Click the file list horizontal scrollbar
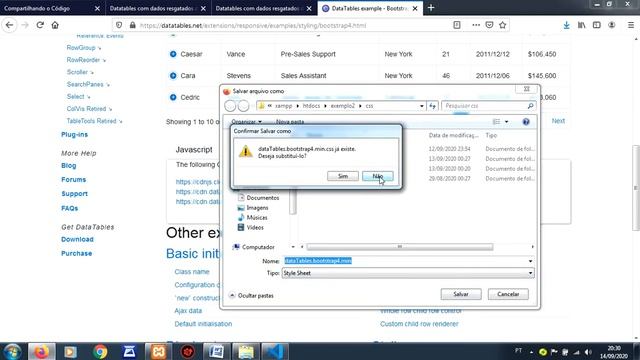This screenshot has height=360, width=640. 400,247
